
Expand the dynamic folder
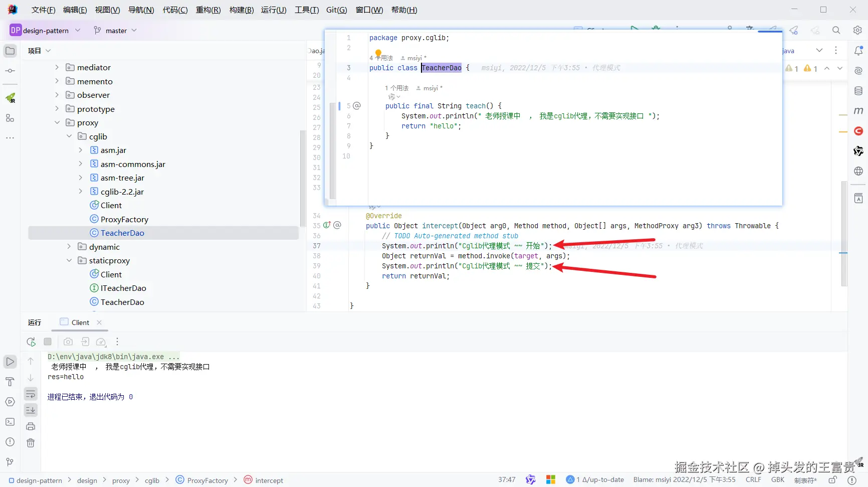tap(69, 247)
